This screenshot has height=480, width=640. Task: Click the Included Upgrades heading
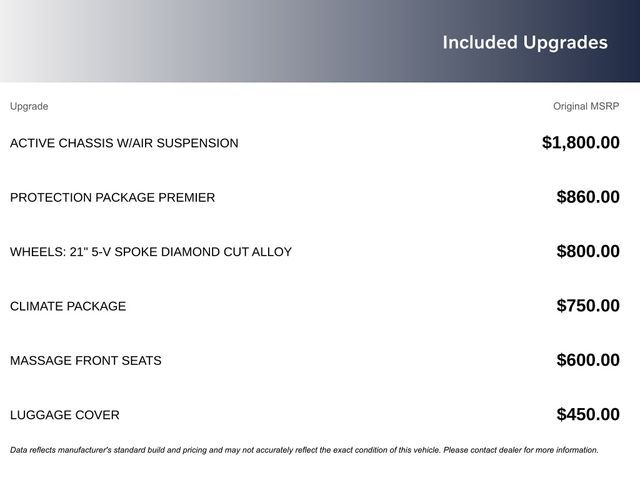[x=525, y=42]
